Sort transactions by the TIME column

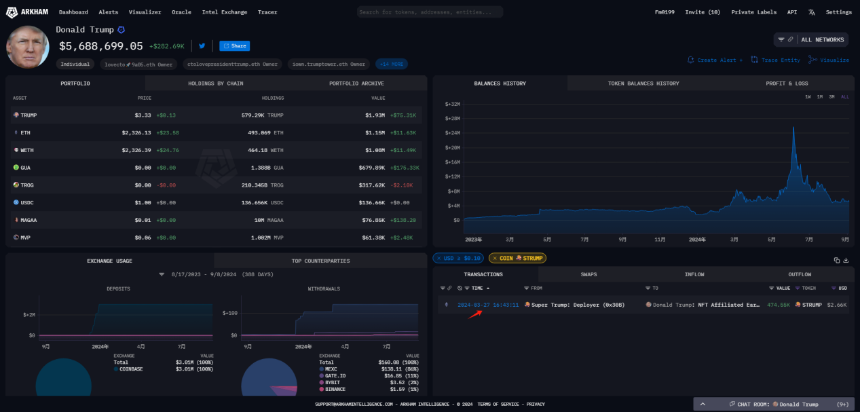pos(476,288)
